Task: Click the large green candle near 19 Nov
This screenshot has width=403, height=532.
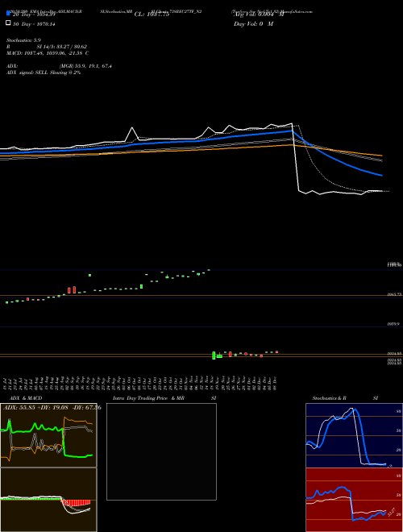Action: click(214, 355)
